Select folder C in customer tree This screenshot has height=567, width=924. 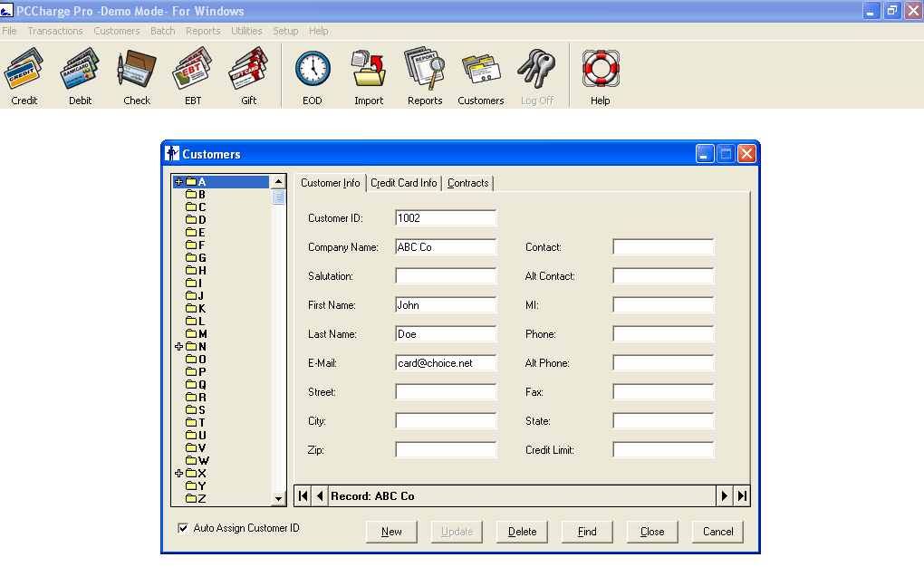[x=196, y=207]
